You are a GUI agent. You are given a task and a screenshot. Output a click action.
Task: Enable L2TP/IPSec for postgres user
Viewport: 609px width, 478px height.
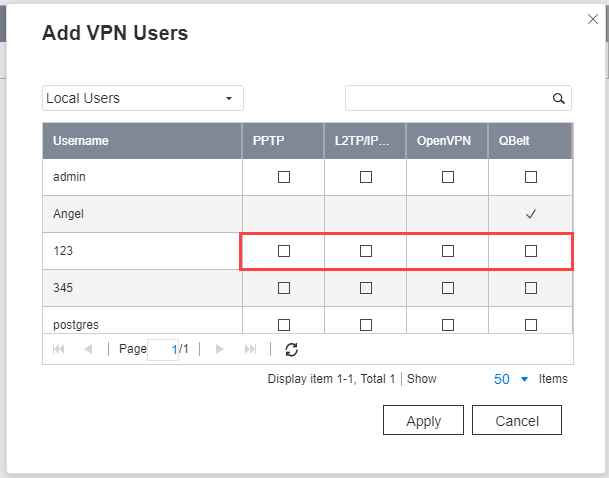tap(366, 325)
